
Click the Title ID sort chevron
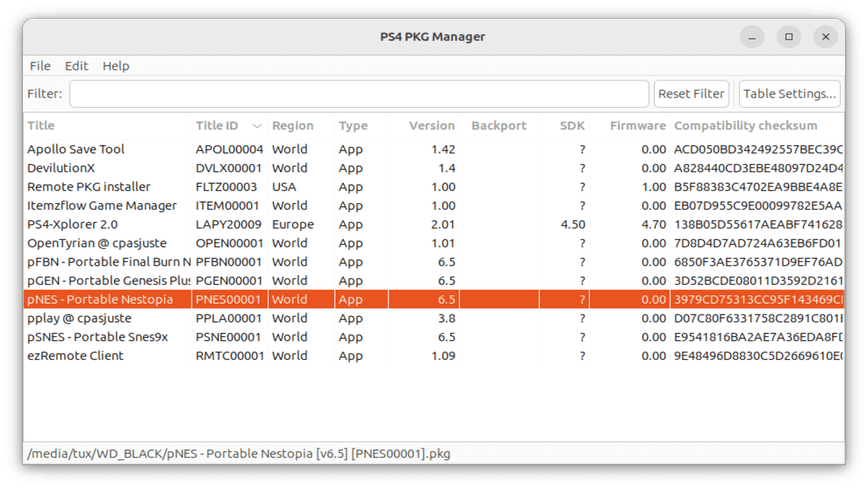[x=257, y=125]
